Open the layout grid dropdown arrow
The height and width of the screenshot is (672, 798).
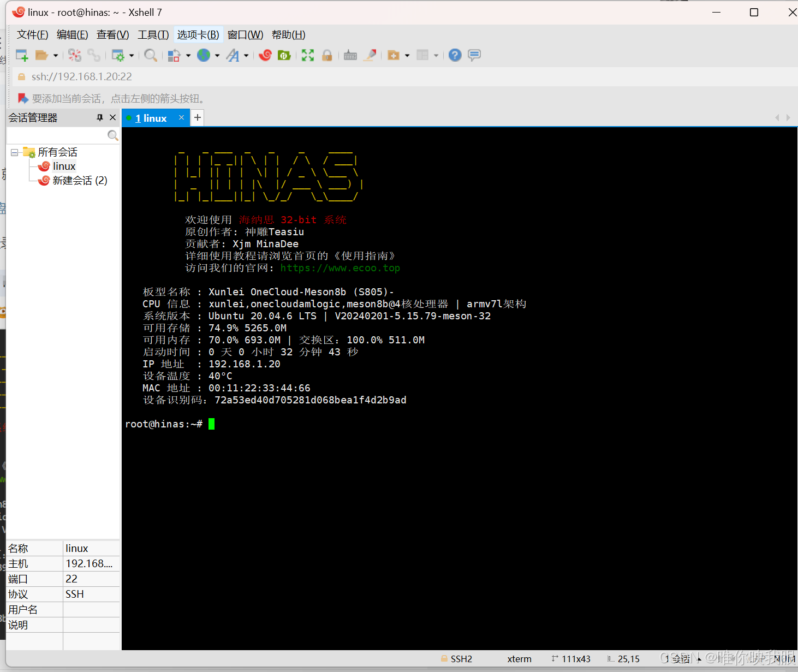pyautogui.click(x=436, y=56)
